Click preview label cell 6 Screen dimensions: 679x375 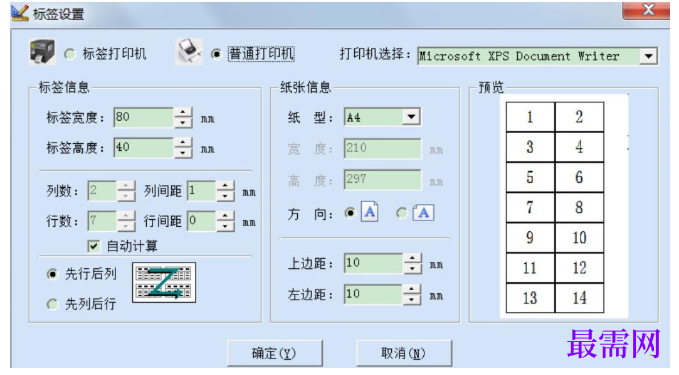(579, 178)
